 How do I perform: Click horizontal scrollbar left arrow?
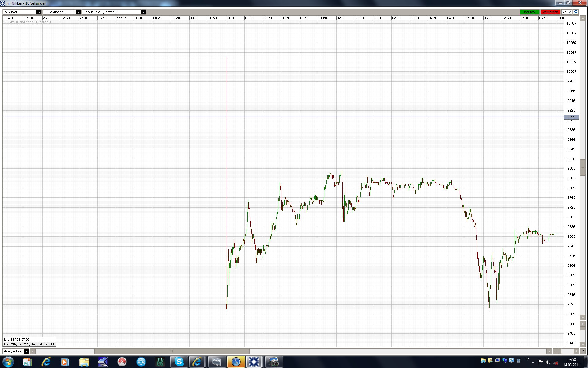tap(33, 351)
